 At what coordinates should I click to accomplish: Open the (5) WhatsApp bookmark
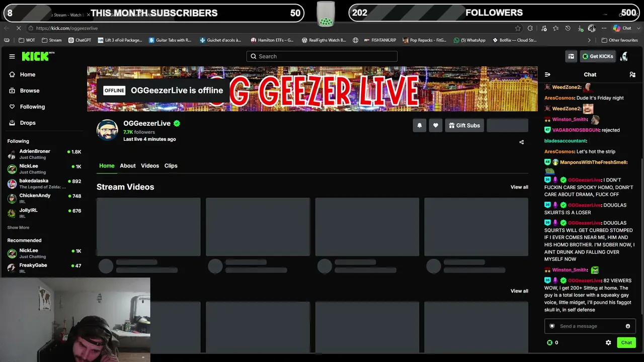[469, 40]
